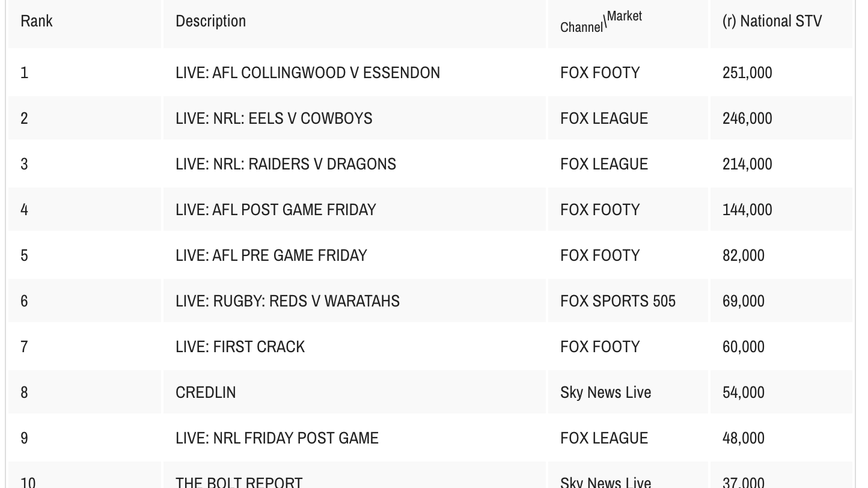Click the Rank column header
This screenshot has width=868, height=488.
[x=37, y=21]
